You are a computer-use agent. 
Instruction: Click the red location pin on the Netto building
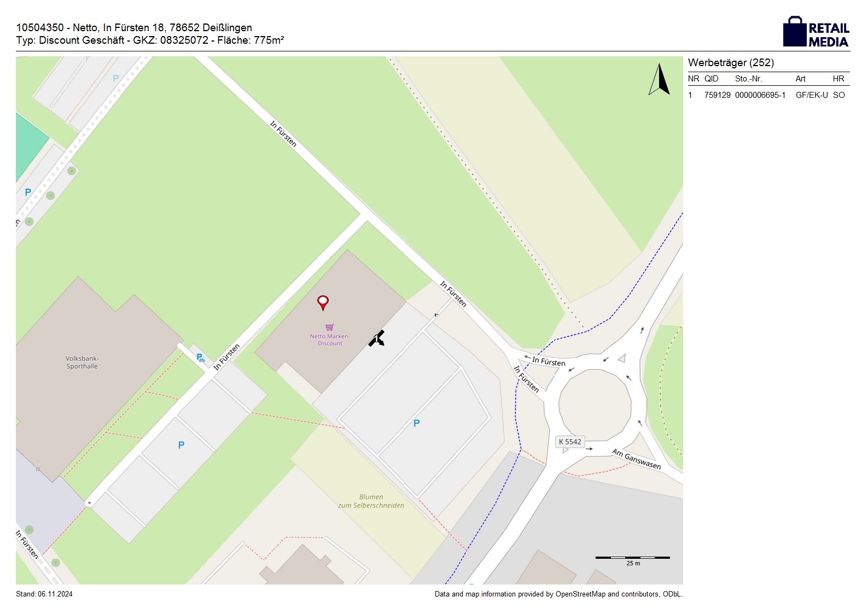point(323,302)
